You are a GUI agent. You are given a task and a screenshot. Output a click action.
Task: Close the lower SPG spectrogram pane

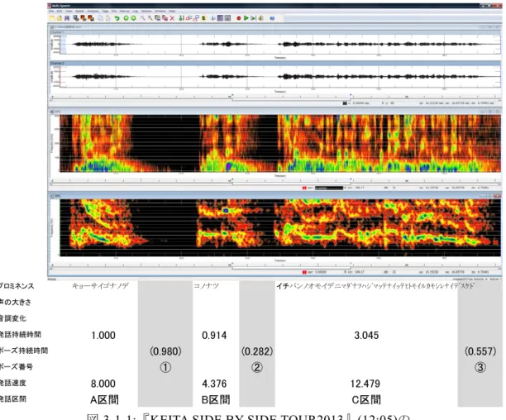click(x=500, y=195)
